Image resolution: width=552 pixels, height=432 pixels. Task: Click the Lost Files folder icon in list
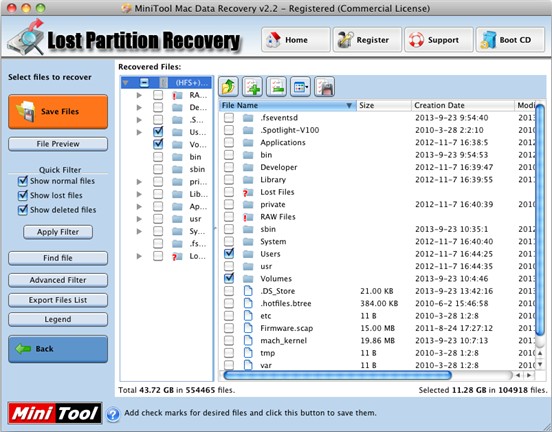pyautogui.click(x=248, y=192)
